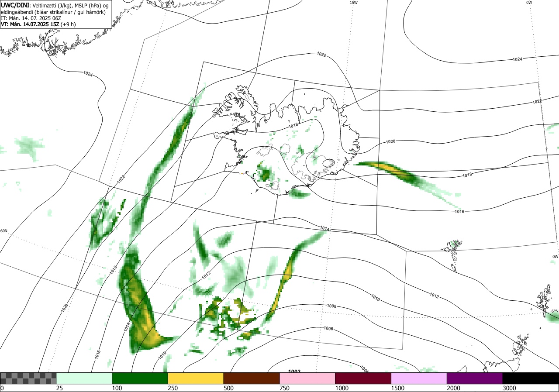Click the black above-3000 legend swatch
Screen dimensions: 559x392
click(x=531, y=378)
